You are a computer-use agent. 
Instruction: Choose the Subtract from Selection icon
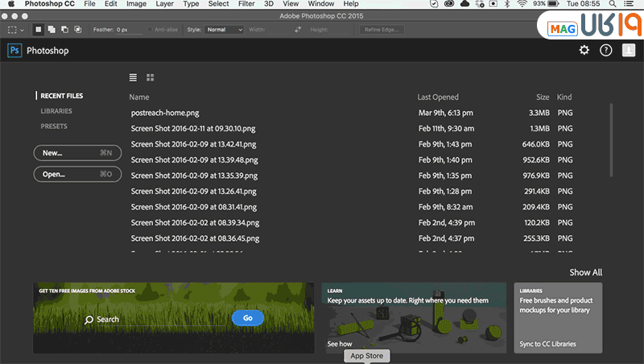click(x=64, y=30)
